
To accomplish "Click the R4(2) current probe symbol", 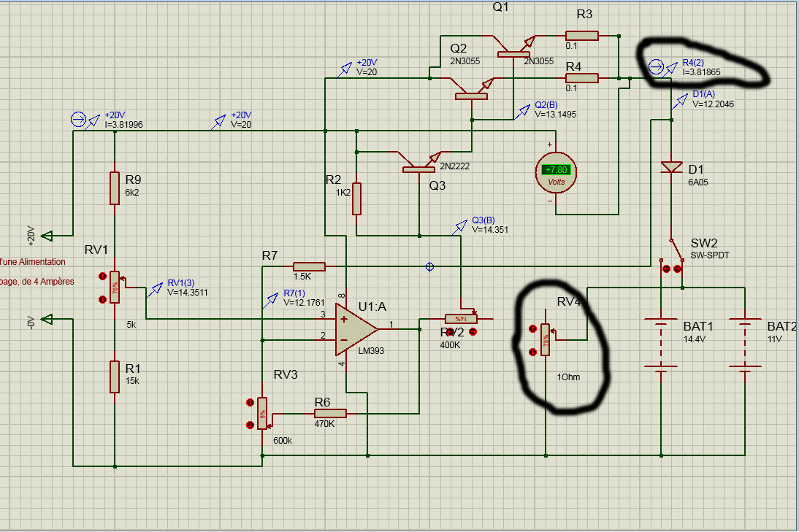I will 656,66.
